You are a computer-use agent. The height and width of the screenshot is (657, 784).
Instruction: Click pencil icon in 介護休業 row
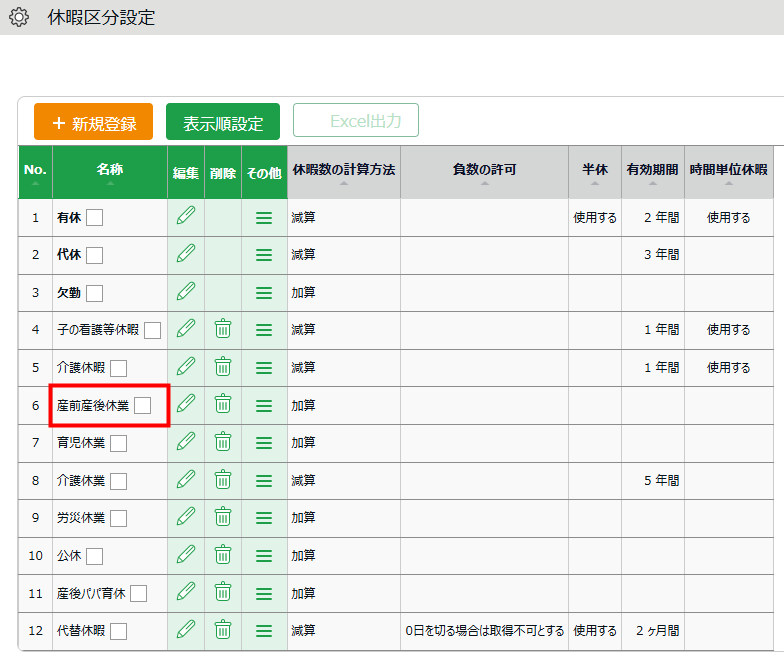(x=186, y=480)
